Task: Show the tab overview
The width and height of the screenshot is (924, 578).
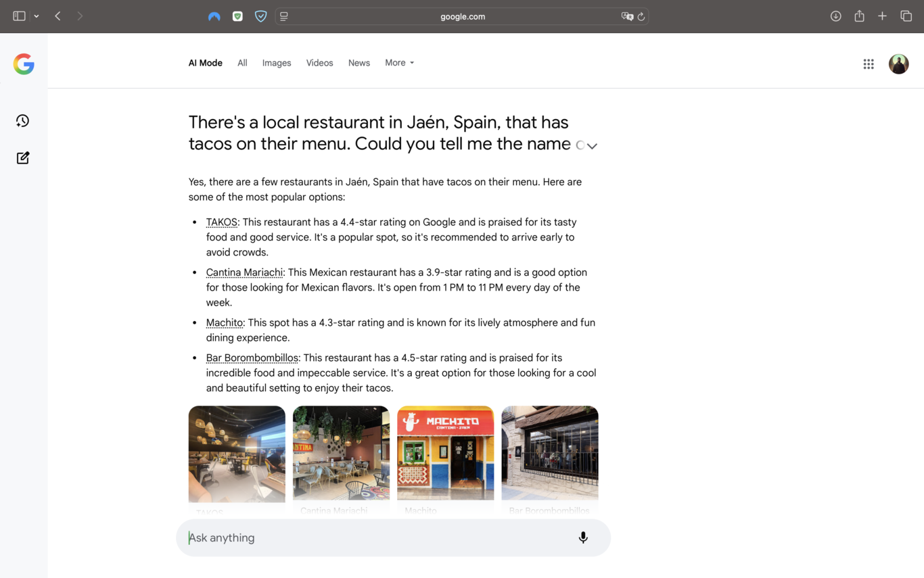Action: coord(906,16)
